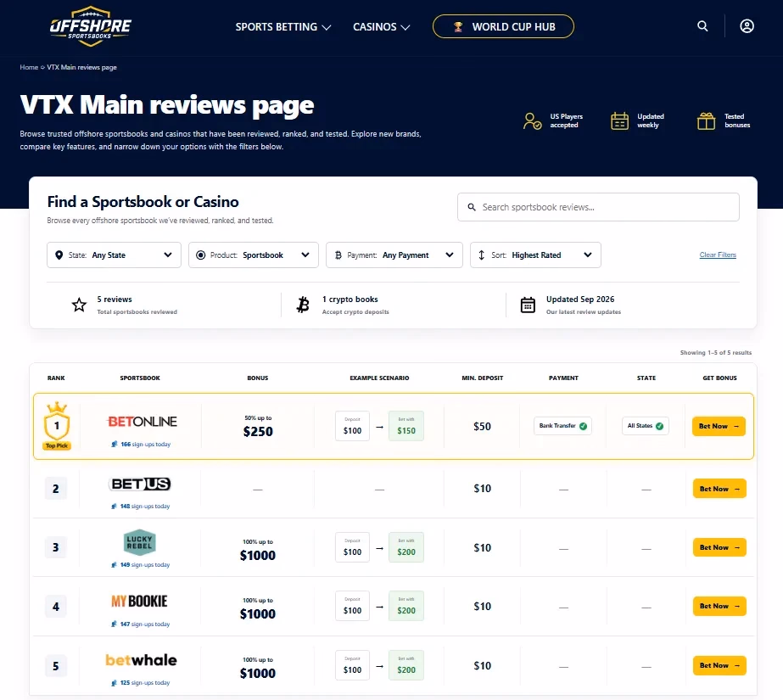Open the State: Any State dropdown

[114, 255]
